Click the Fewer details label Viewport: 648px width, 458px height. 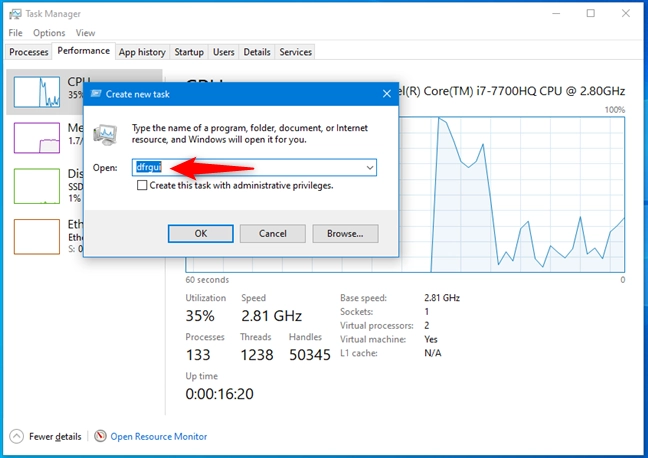coord(55,437)
